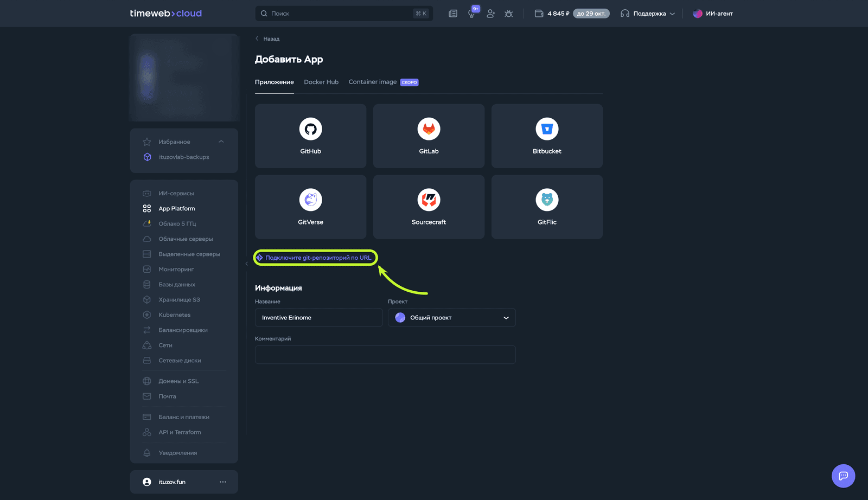The height and width of the screenshot is (500, 868).
Task: Click the add user icon in header
Action: click(x=490, y=14)
